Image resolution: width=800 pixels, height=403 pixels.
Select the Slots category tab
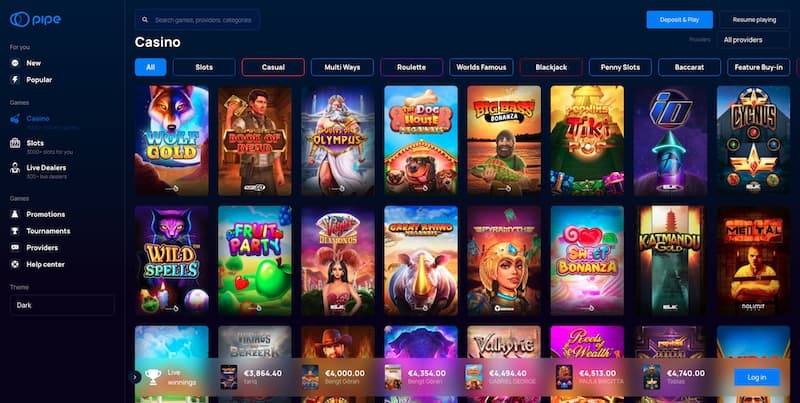click(204, 67)
